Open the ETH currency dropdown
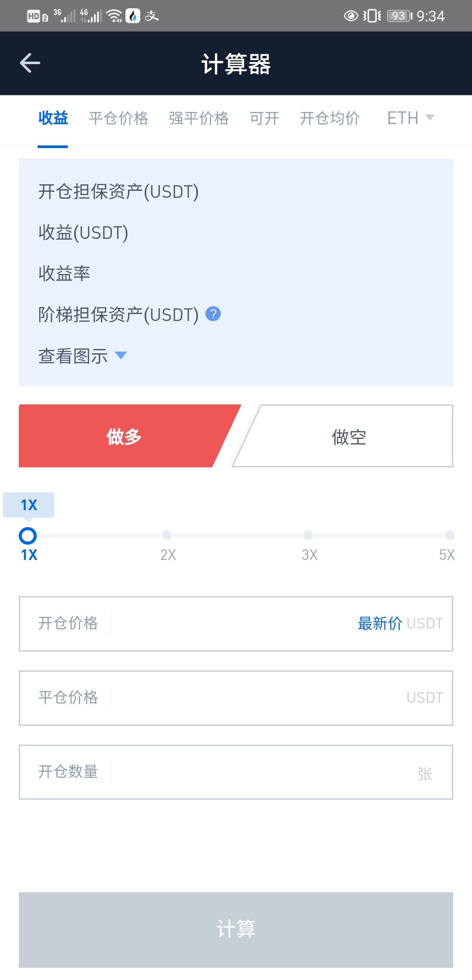The image size is (472, 980). (x=410, y=118)
